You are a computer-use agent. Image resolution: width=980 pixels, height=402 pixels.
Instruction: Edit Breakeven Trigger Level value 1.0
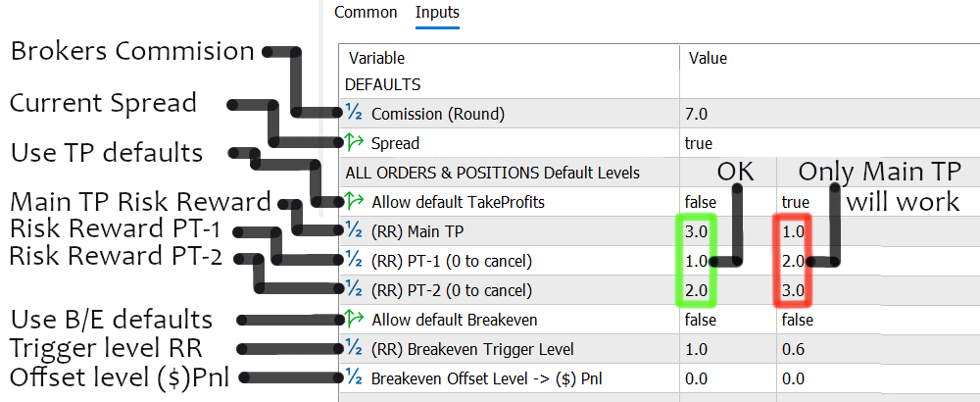(699, 349)
